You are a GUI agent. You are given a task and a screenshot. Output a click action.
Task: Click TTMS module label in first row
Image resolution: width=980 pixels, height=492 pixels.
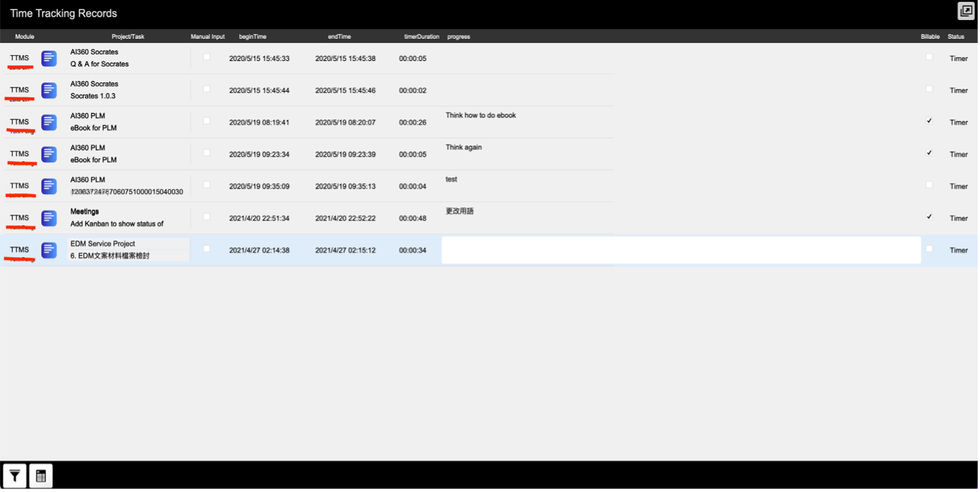coord(19,58)
